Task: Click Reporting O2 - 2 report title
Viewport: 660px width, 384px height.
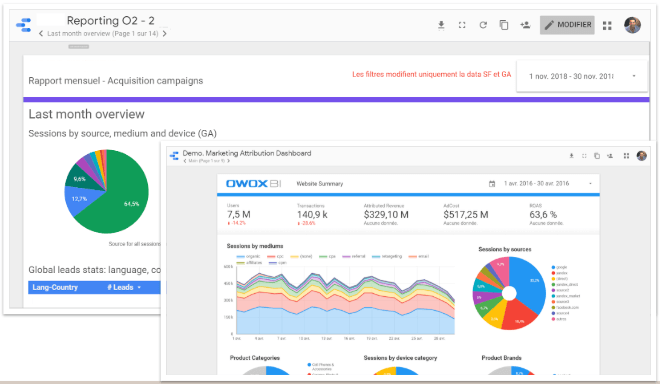Action: coord(111,20)
